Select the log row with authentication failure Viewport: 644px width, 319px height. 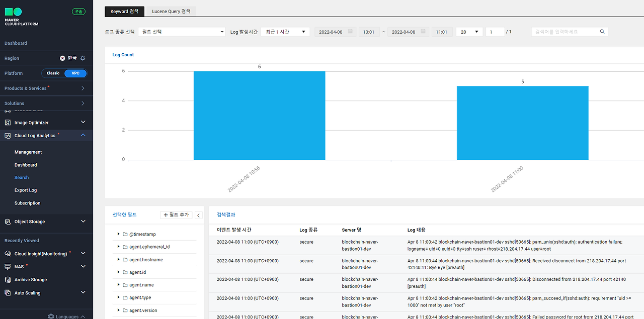[x=426, y=245]
